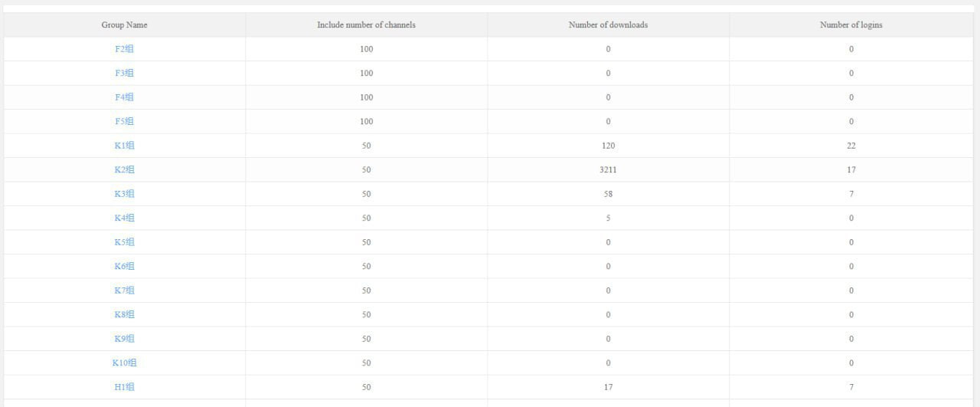Open the F2组 group link
Image resolution: width=980 pixels, height=407 pixels.
[x=124, y=49]
